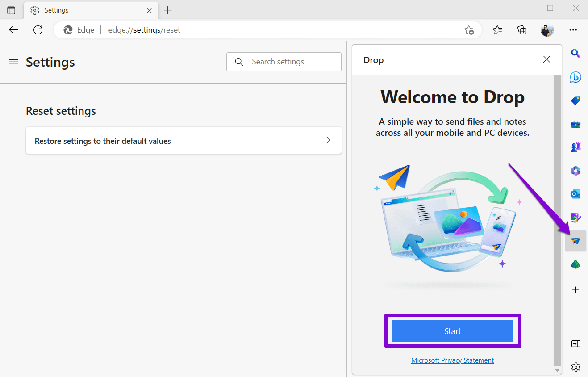The height and width of the screenshot is (377, 588).
Task: Close the Drop panel
Action: coord(546,59)
